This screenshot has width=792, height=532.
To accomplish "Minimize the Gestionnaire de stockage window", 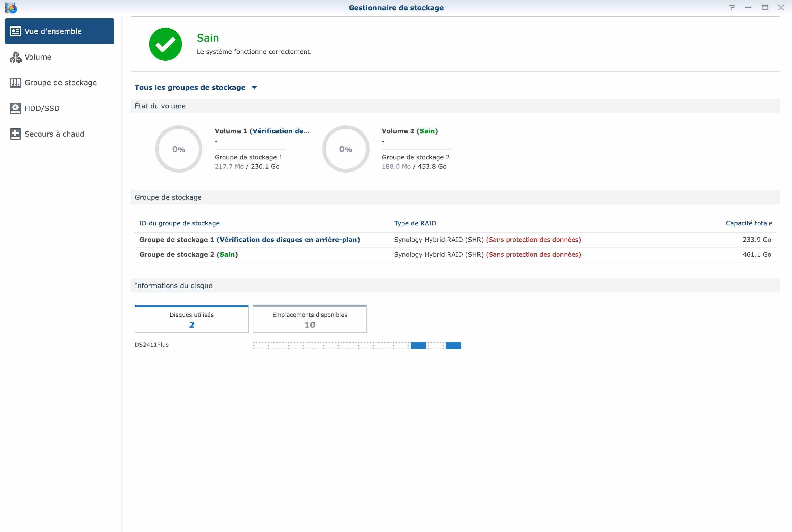I will 748,7.
